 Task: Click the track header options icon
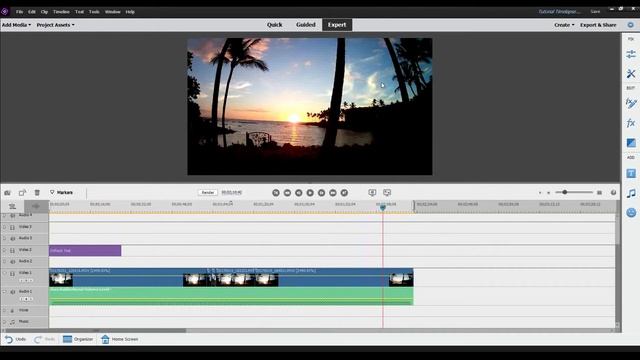coord(12,206)
